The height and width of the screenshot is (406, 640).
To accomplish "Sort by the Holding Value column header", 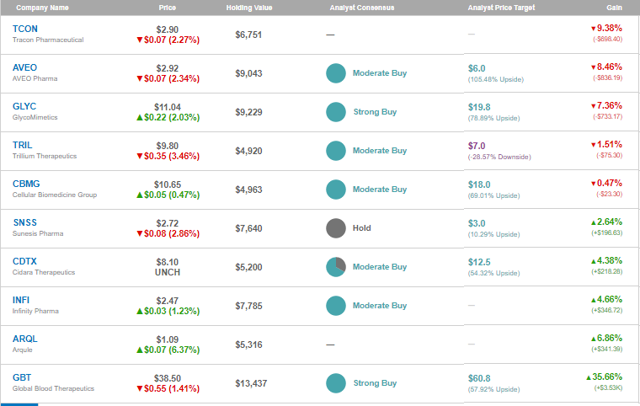I will (x=249, y=8).
